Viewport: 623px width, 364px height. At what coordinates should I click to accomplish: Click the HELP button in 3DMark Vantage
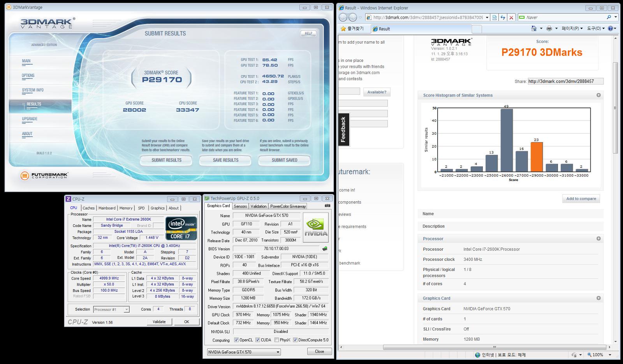pyautogui.click(x=308, y=33)
